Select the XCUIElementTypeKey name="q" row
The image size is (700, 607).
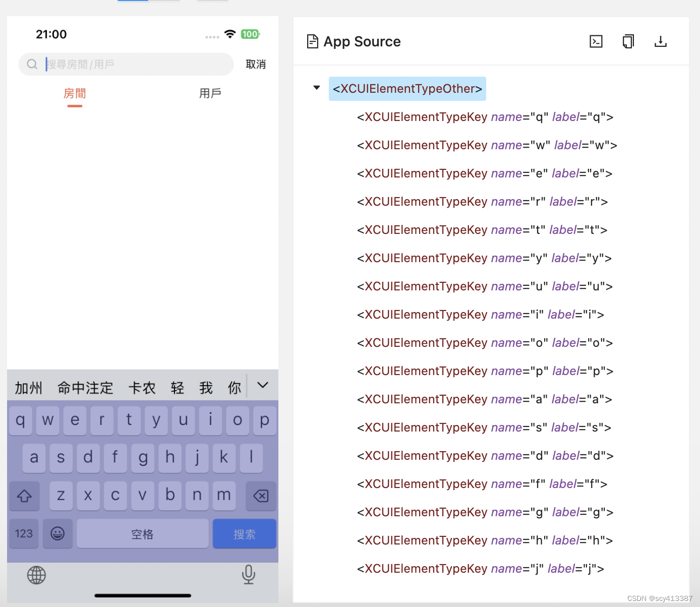pyautogui.click(x=485, y=117)
